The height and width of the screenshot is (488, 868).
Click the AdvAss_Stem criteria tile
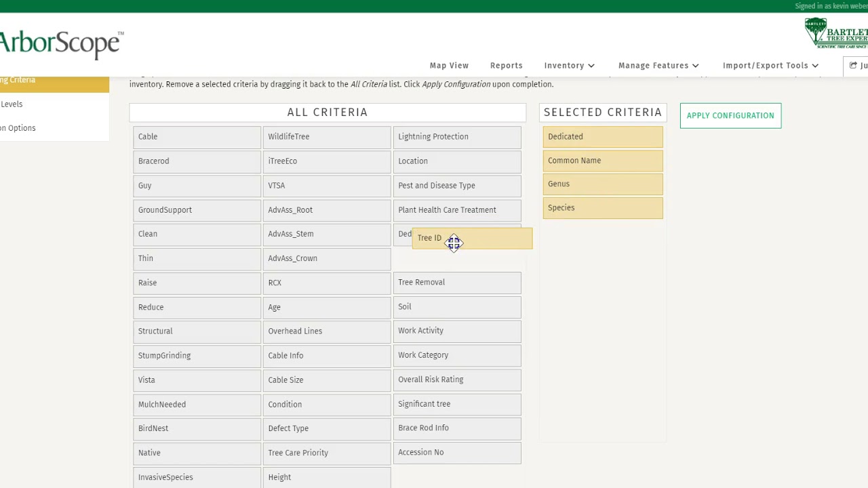click(x=327, y=234)
